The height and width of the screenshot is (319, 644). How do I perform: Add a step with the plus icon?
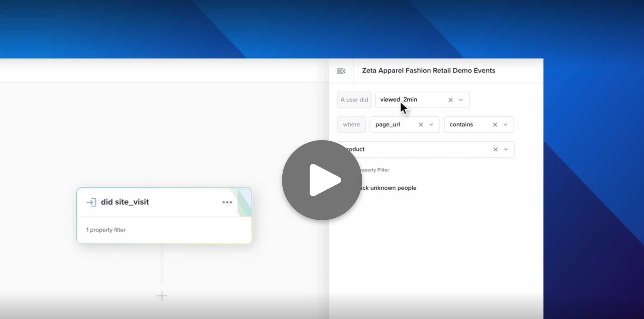162,296
